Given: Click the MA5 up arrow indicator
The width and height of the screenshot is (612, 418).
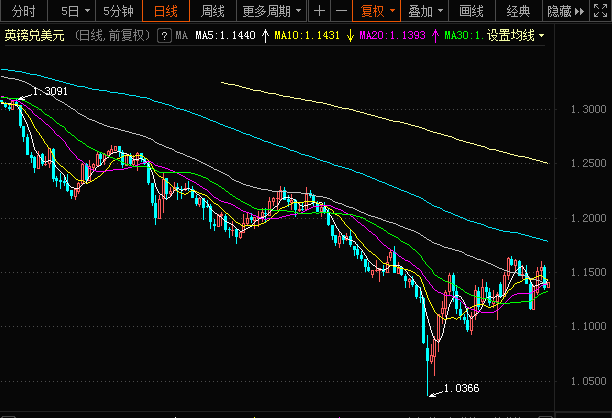Looking at the screenshot, I should 265,36.
